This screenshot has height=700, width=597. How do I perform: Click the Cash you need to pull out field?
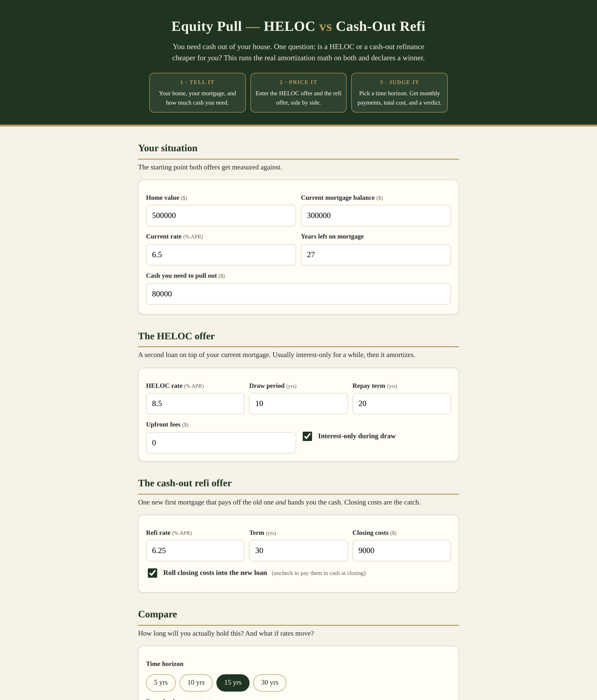(x=298, y=294)
